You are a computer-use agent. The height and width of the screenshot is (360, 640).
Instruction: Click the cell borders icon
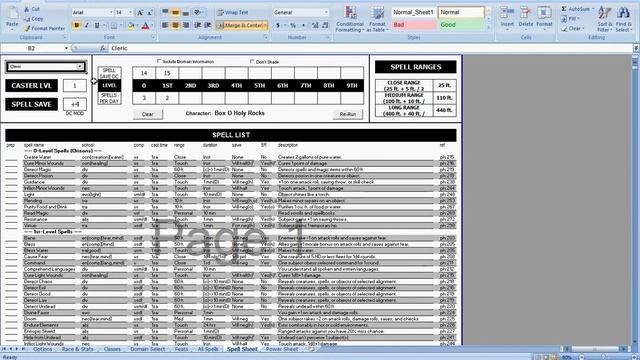pos(113,26)
